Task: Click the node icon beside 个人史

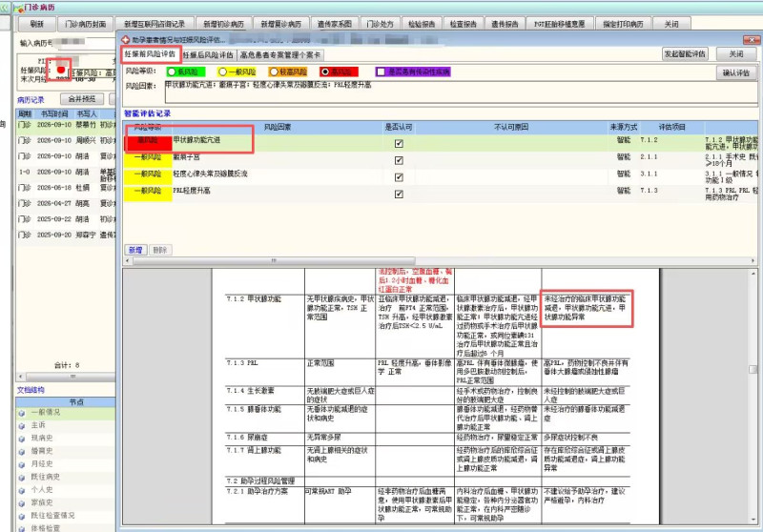Action: click(x=21, y=491)
